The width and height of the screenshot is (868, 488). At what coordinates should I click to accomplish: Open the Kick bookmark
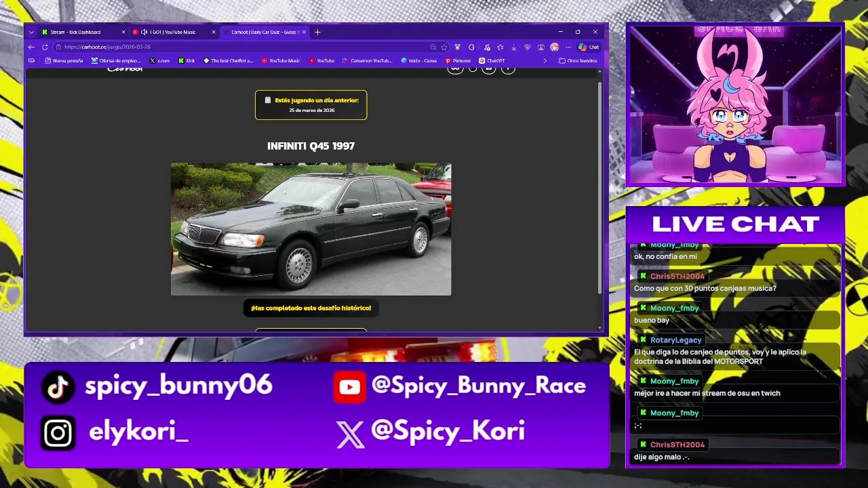coord(186,60)
